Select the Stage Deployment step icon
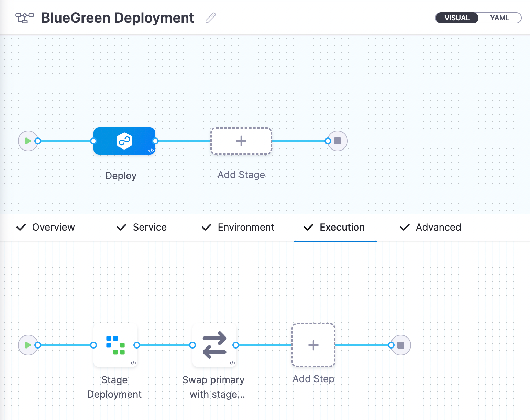530x420 pixels. pos(115,345)
